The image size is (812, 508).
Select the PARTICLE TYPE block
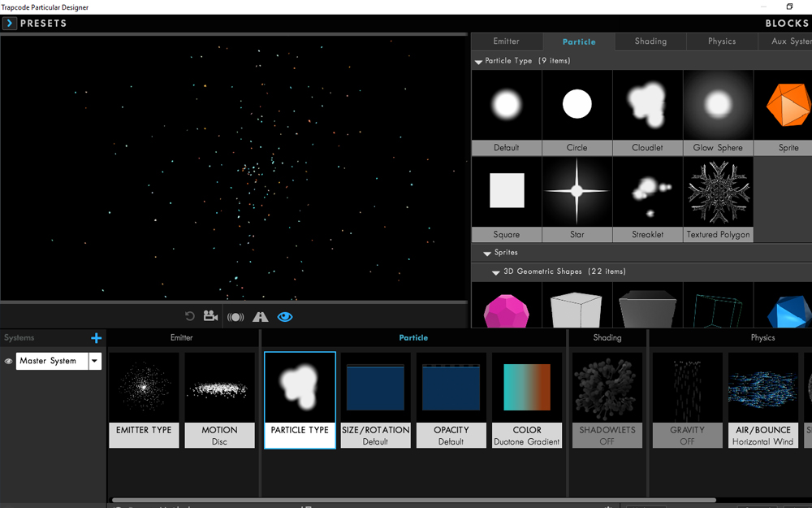(300, 400)
